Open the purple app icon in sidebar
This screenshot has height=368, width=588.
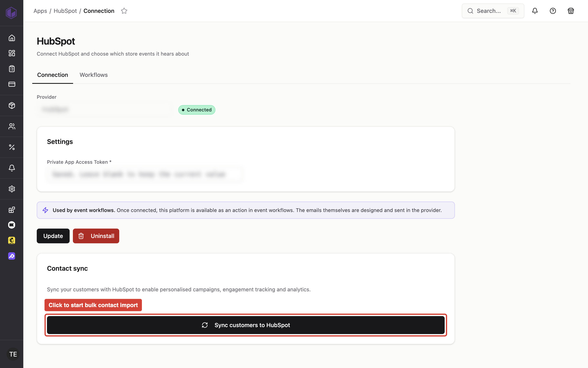click(x=12, y=256)
